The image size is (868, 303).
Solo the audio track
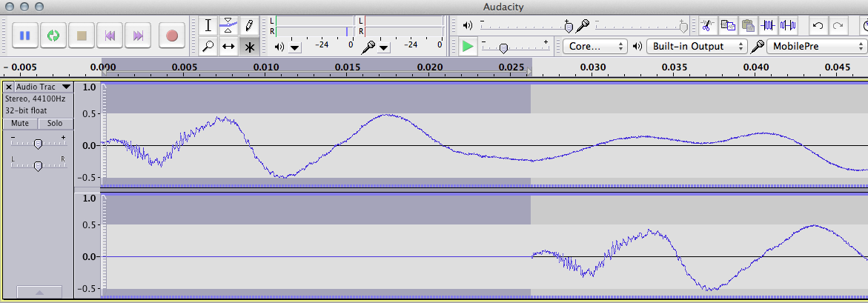coord(55,123)
